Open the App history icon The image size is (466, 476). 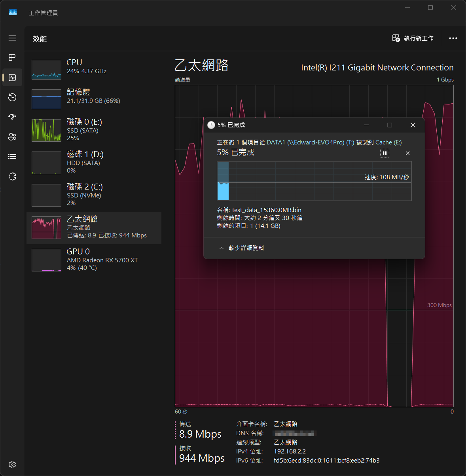click(x=12, y=97)
